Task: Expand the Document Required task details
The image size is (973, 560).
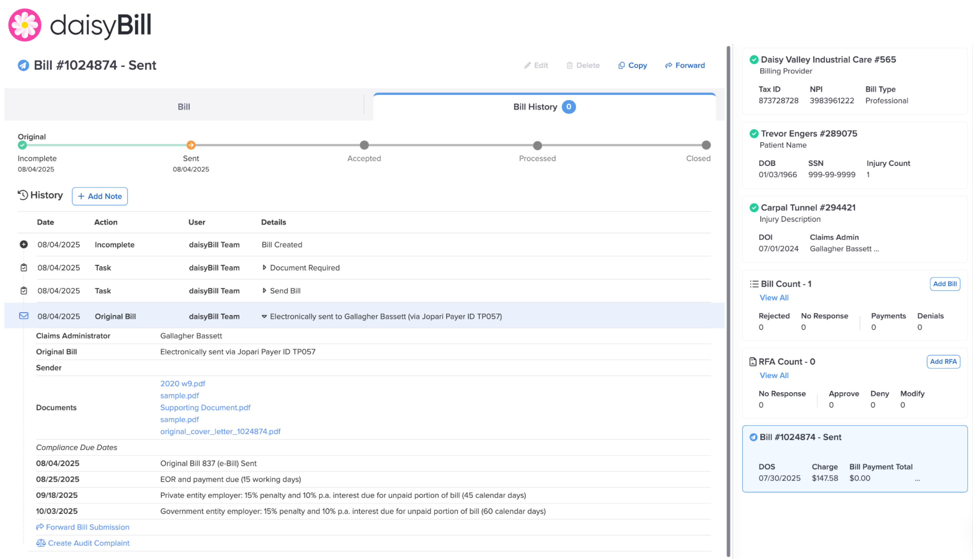Action: point(264,268)
